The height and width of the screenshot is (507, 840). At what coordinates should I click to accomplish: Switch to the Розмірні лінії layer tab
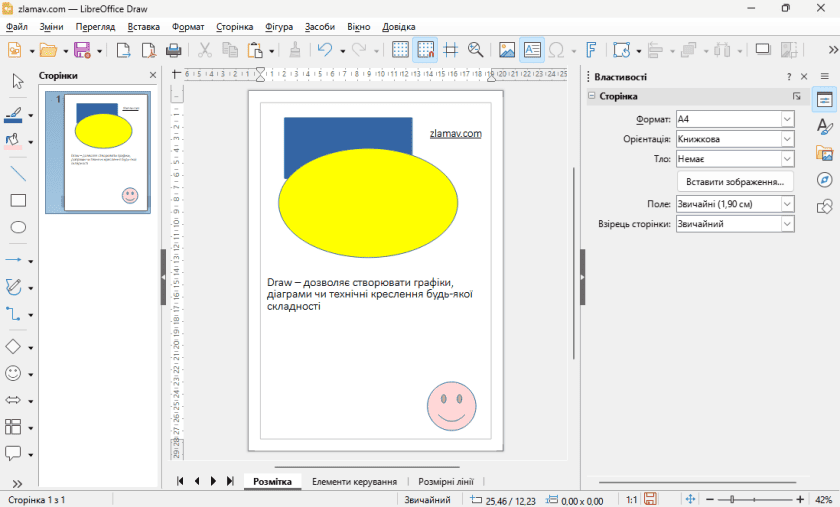[x=446, y=482]
